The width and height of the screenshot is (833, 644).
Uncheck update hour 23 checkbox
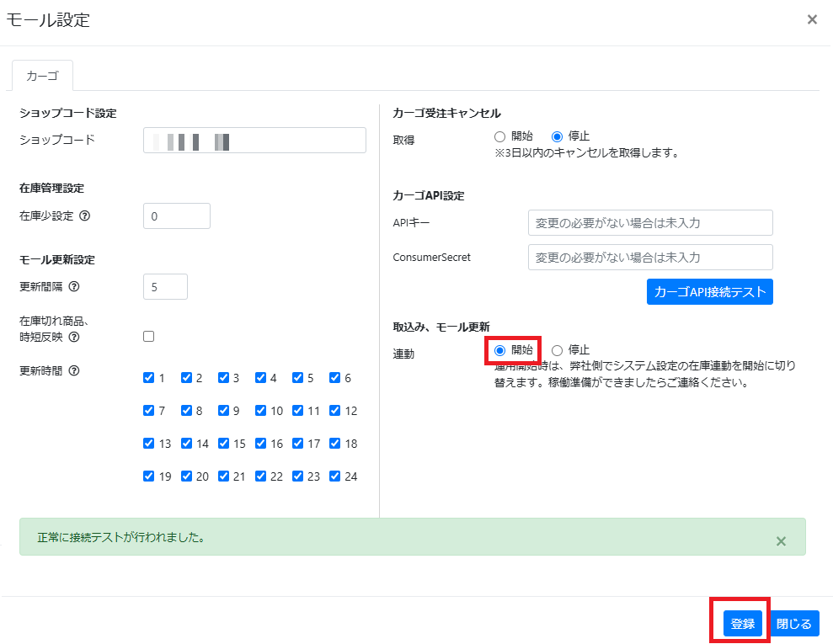point(297,476)
